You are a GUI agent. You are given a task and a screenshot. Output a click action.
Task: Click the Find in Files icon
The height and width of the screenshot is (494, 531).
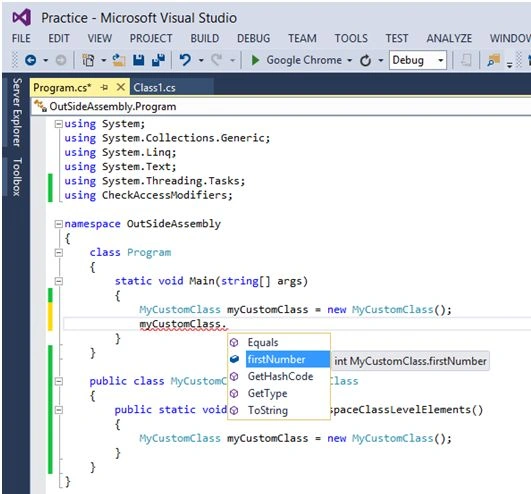[x=493, y=60]
